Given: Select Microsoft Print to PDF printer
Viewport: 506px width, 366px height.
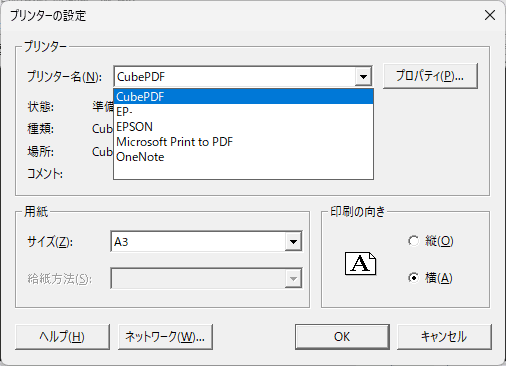Looking at the screenshot, I should 243,142.
